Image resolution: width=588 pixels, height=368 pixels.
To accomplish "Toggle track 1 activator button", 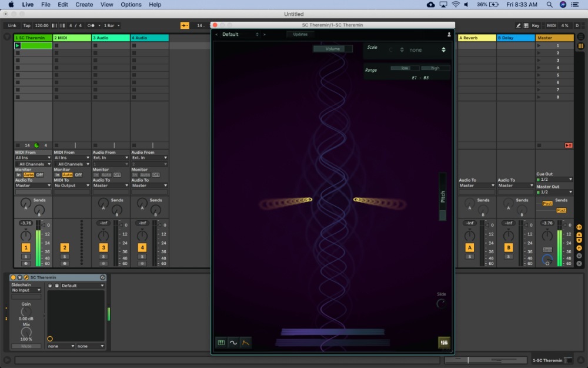I will tap(26, 248).
